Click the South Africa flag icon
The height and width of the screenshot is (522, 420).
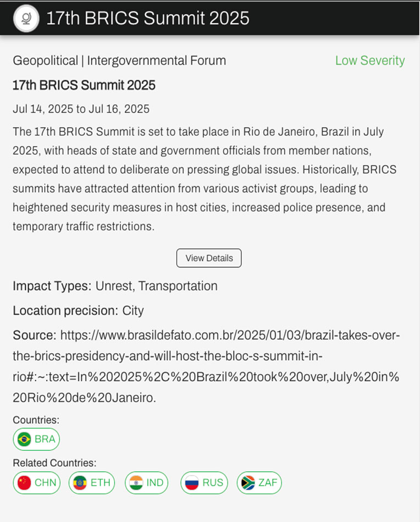point(248,482)
